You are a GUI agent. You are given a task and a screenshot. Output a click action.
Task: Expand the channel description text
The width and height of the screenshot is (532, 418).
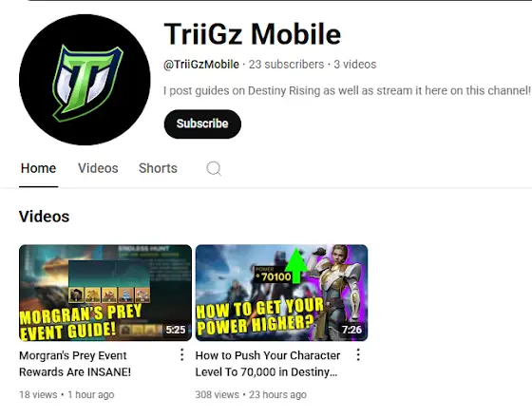pos(347,90)
